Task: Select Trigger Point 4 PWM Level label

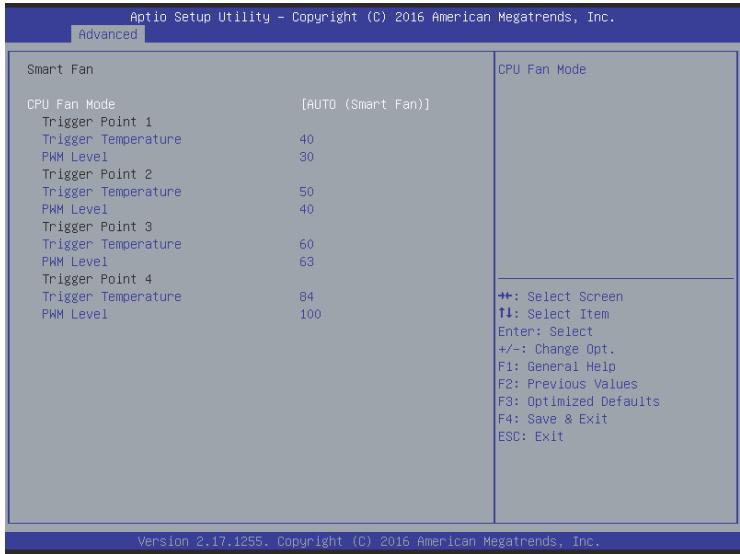Action: tap(75, 314)
